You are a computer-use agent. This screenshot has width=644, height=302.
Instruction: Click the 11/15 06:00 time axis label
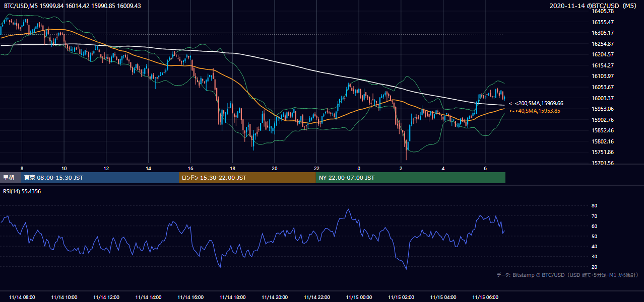click(485, 297)
